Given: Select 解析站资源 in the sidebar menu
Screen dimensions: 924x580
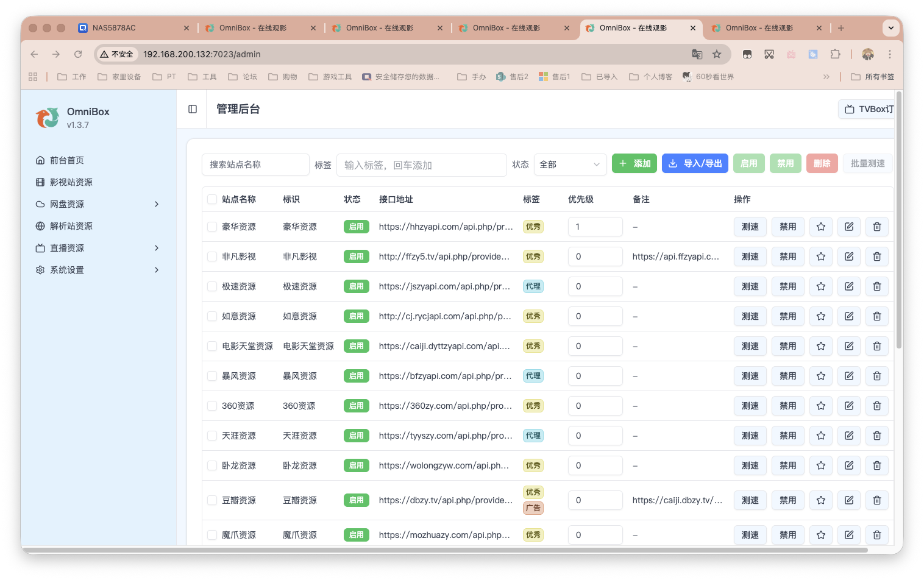Looking at the screenshot, I should click(71, 225).
